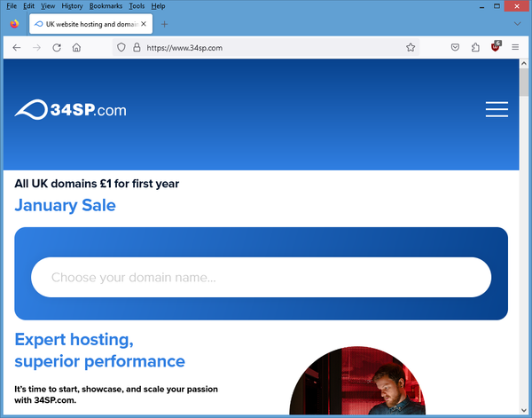Screen dimensions: 532x418
Task: Click the back navigation arrow
Action: click(x=16, y=48)
